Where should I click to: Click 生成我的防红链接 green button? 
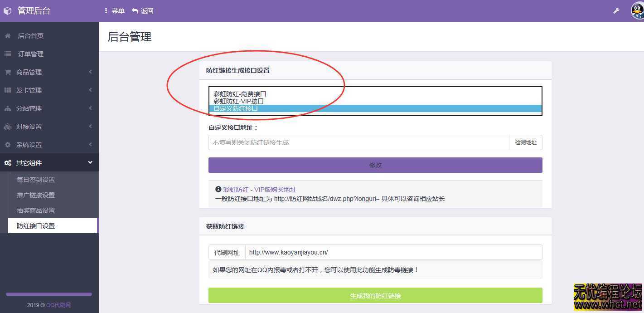coord(375,295)
